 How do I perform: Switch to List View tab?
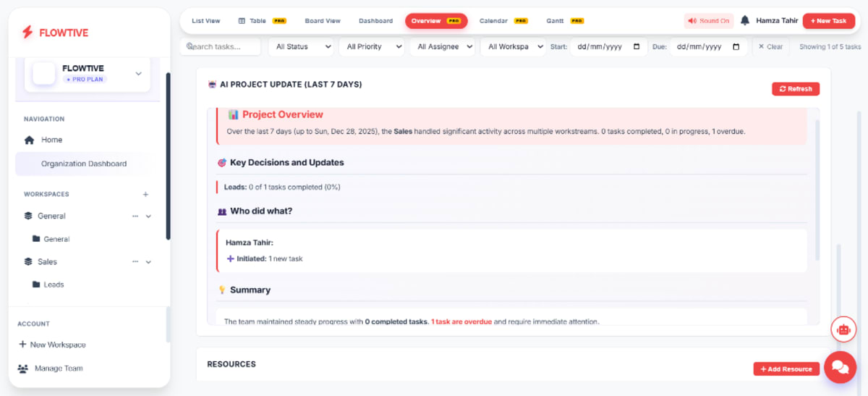206,21
